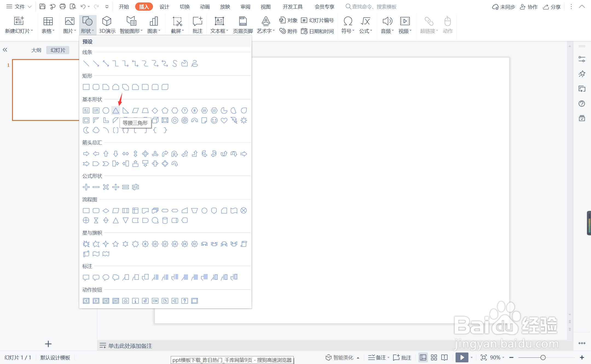Select the help action button
591x364 pixels.
(185, 301)
